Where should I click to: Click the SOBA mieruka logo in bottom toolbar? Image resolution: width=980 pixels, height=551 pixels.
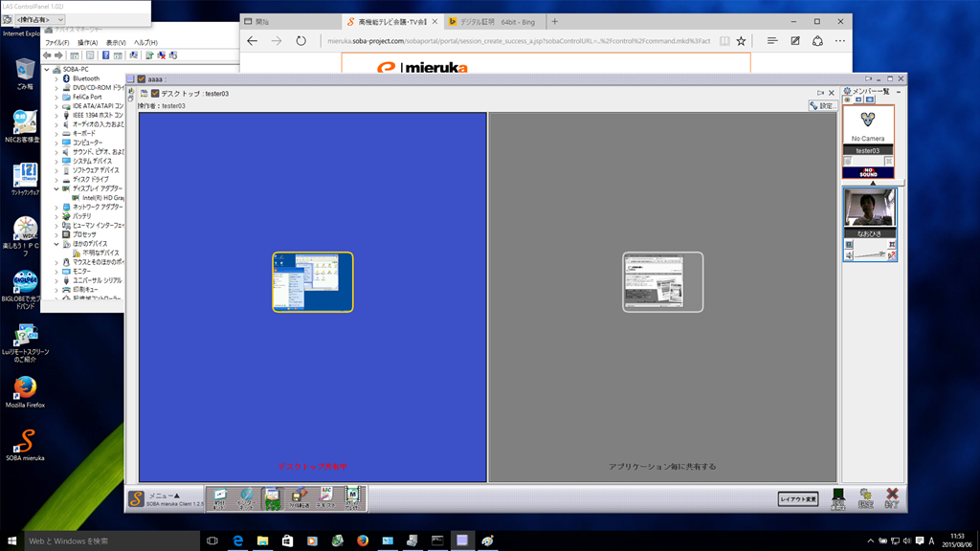coord(136,498)
